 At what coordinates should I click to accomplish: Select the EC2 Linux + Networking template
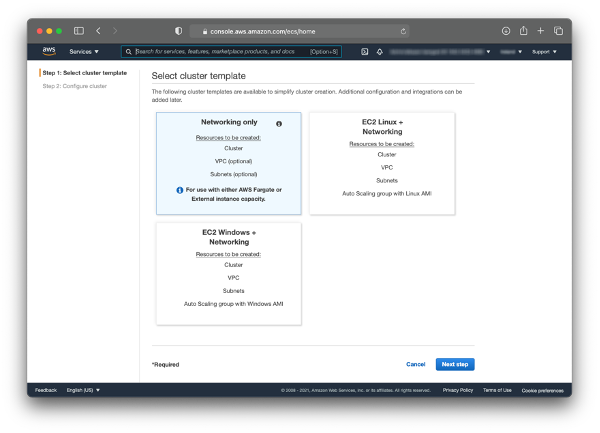(x=382, y=162)
